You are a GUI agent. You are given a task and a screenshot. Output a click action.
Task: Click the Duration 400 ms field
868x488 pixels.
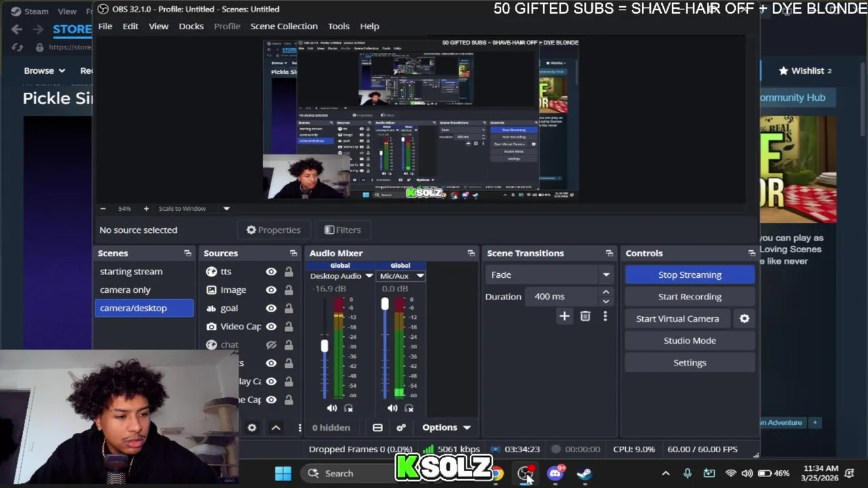click(x=562, y=296)
